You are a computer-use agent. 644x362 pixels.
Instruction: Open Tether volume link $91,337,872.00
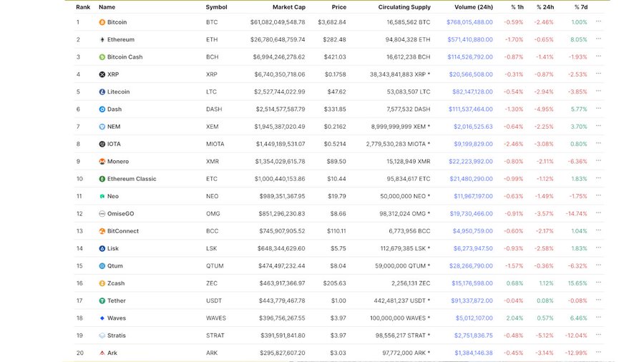pyautogui.click(x=472, y=300)
